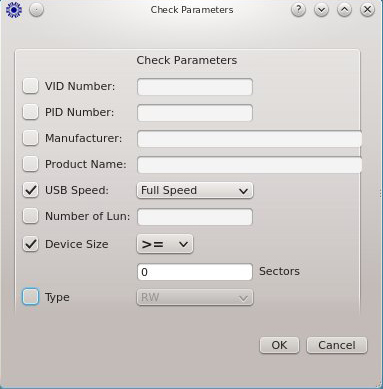Enable the Type checkbox
Image resolution: width=383 pixels, height=389 pixels.
30,297
